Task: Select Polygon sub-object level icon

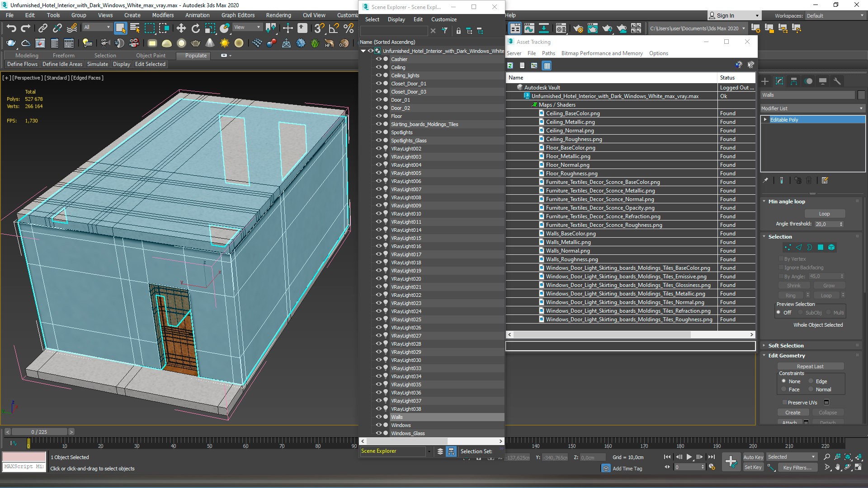Action: click(x=821, y=247)
